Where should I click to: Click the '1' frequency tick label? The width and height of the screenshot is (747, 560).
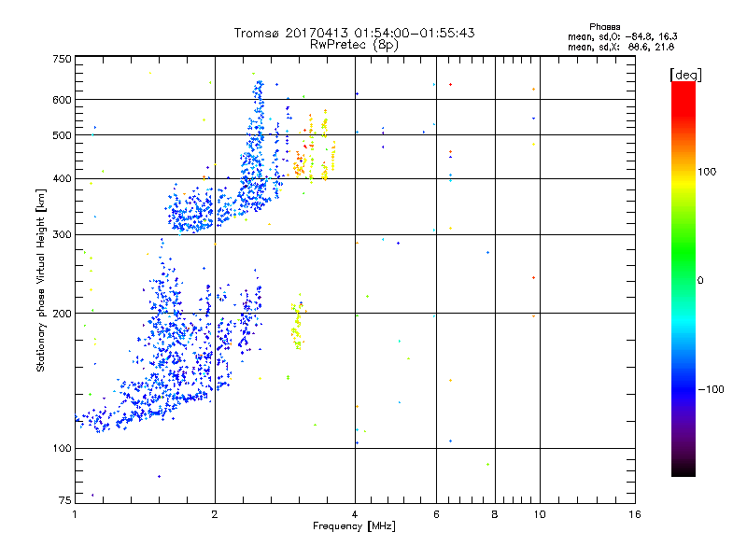[x=75, y=514]
